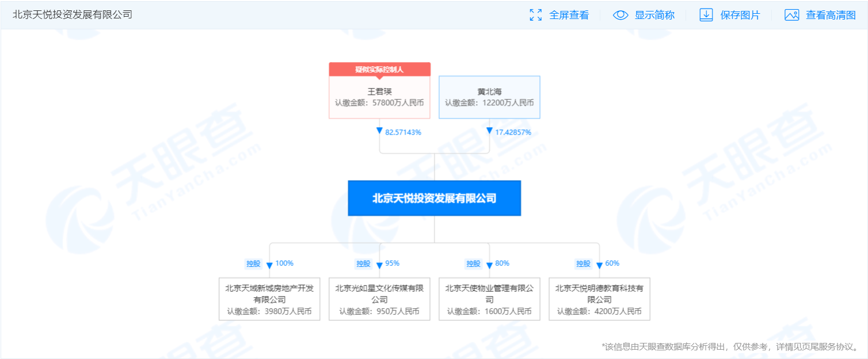
Task: Click the 控股 tag near 60% stake
Action: click(583, 263)
